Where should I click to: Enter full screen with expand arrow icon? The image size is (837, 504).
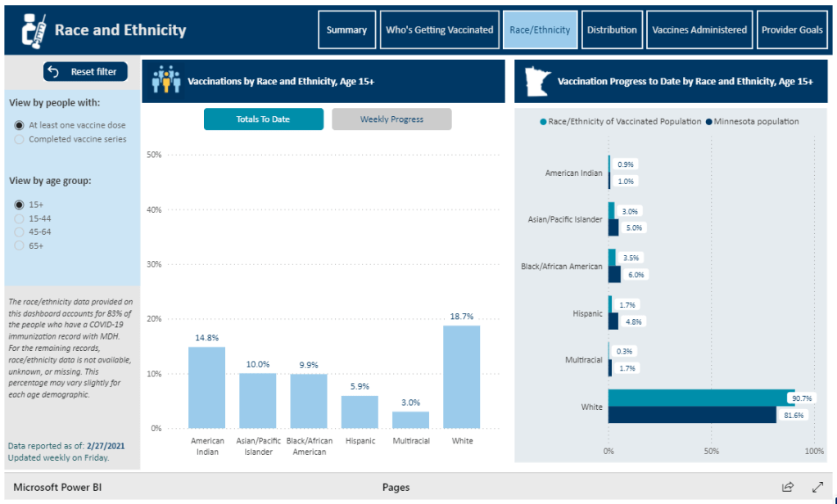[x=817, y=487]
